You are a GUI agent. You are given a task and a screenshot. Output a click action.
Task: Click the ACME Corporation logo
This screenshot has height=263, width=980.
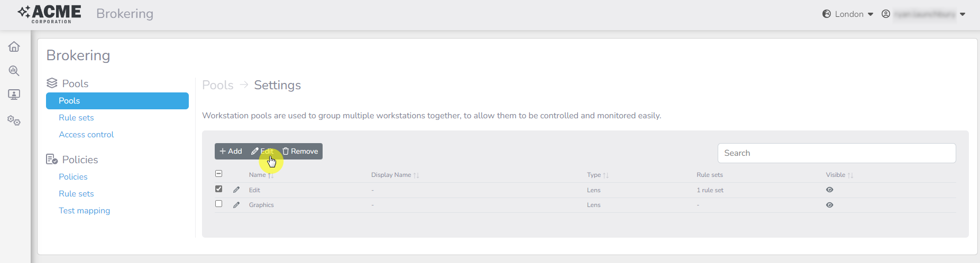click(x=50, y=14)
